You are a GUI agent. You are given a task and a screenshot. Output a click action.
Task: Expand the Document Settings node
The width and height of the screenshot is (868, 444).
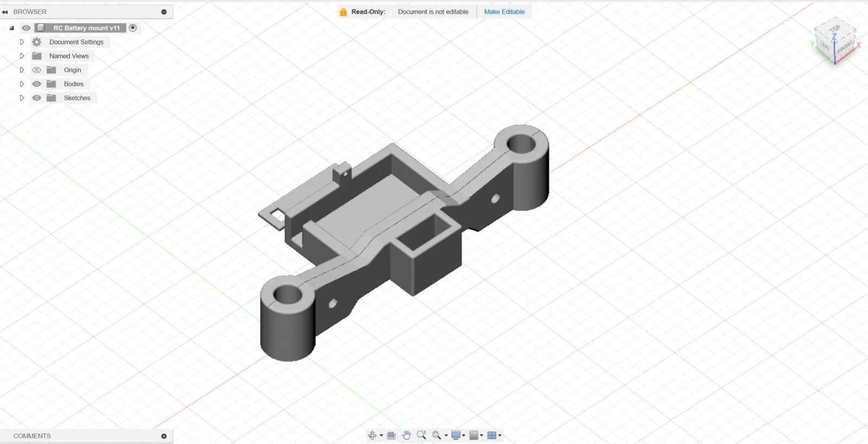coord(22,42)
